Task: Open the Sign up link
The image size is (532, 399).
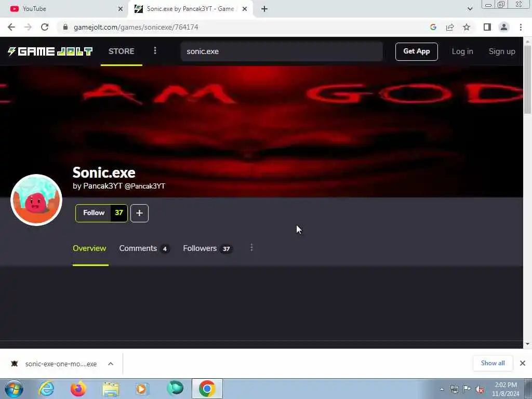Action: (502, 51)
